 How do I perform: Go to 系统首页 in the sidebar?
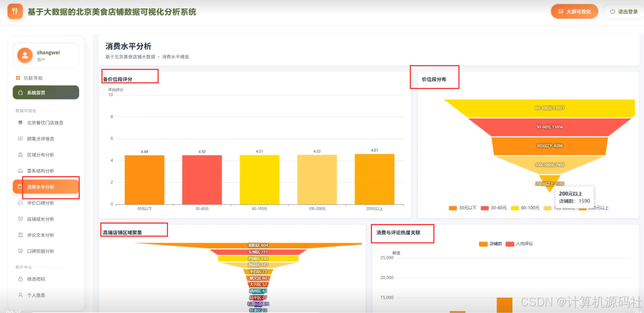(46, 92)
